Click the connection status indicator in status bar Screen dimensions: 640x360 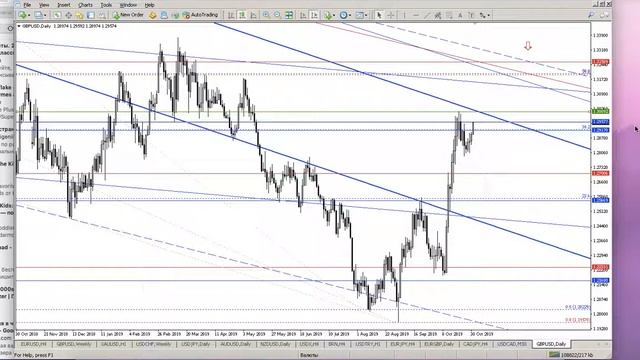(571, 355)
